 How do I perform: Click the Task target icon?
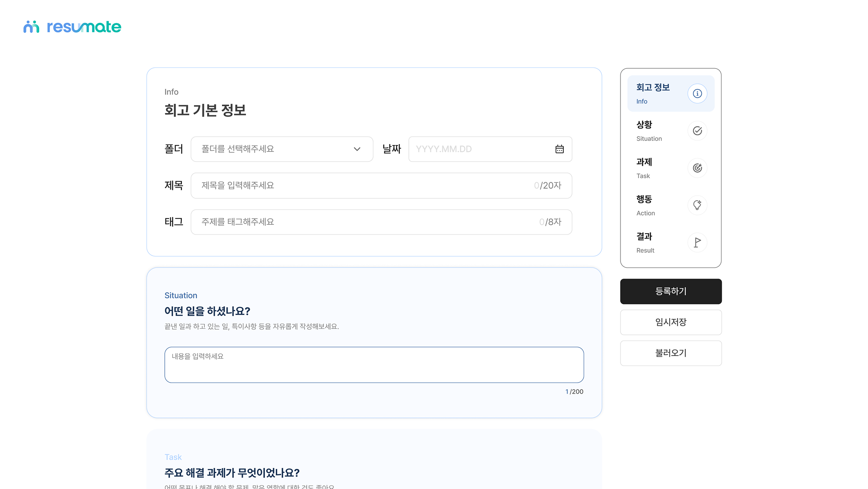[697, 168]
